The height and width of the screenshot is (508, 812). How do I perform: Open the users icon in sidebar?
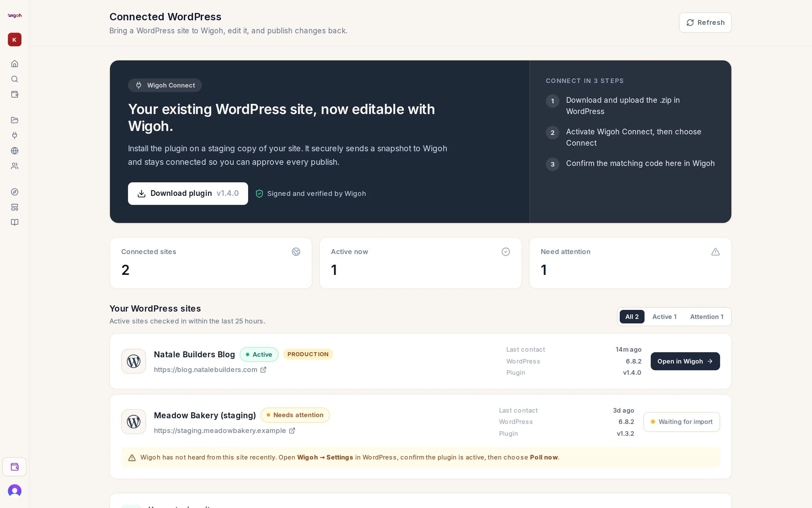pos(14,166)
